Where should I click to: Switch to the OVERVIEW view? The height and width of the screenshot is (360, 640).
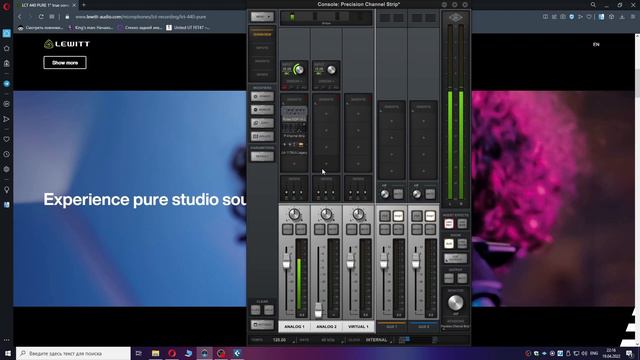(x=262, y=35)
